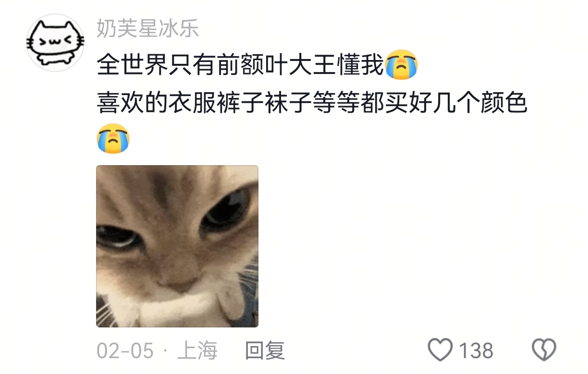Open the profile of username 奶芙星冰乐
Image resolution: width=588 pixels, height=374 pixels.
[x=148, y=29]
